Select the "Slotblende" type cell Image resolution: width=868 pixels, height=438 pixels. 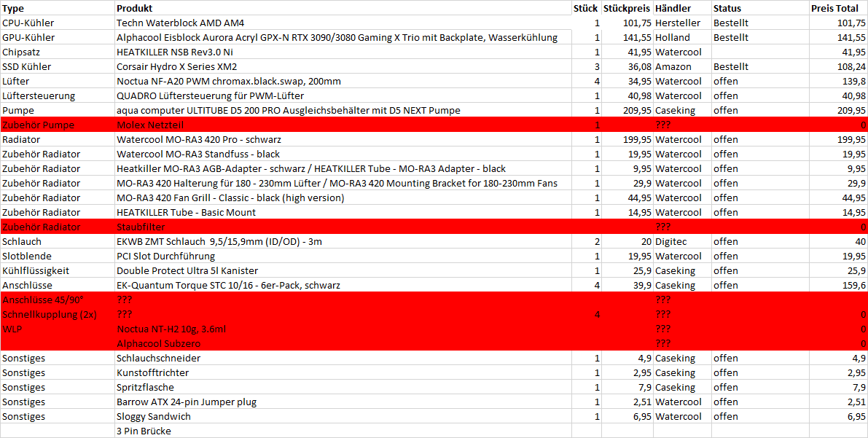tap(58, 257)
